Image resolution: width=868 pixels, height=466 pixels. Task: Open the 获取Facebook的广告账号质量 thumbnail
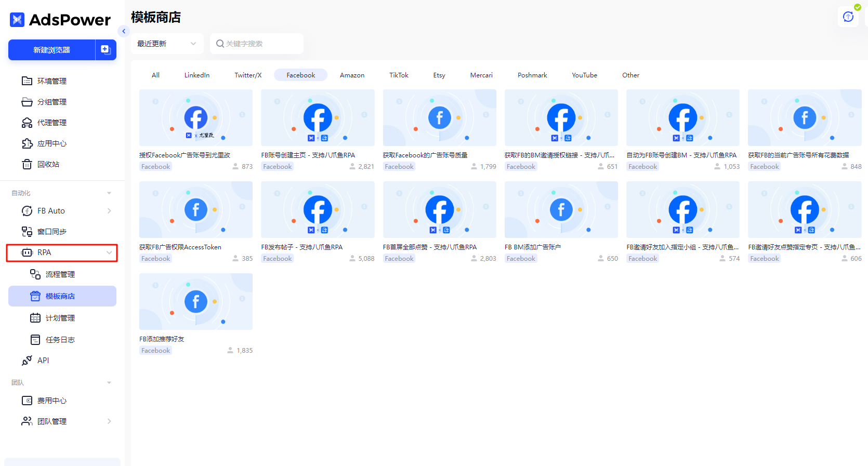(x=439, y=117)
